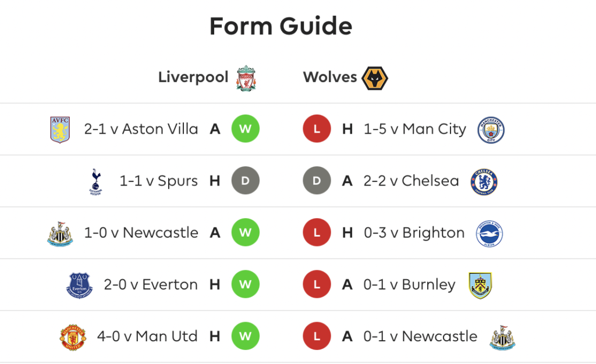Open the Aston Villa badge

(x=60, y=130)
